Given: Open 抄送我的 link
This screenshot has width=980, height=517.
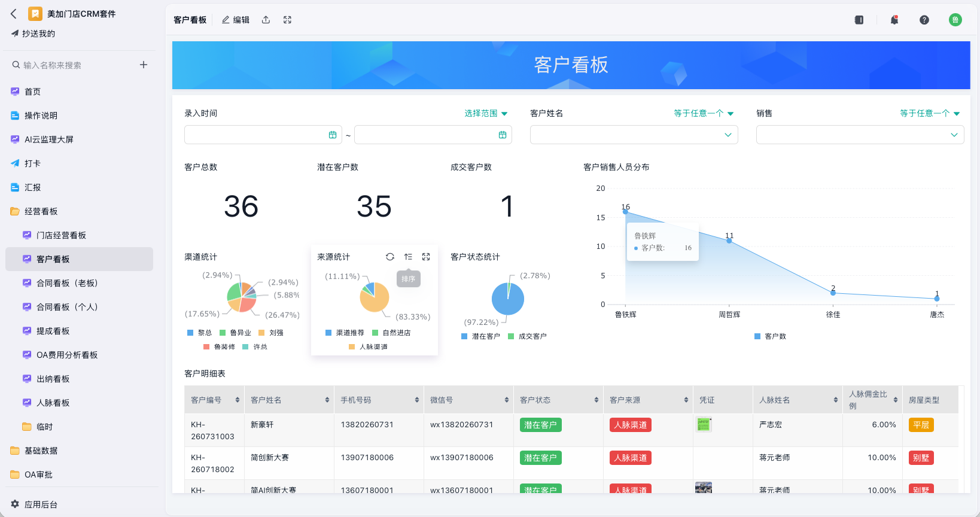Looking at the screenshot, I should [33, 34].
